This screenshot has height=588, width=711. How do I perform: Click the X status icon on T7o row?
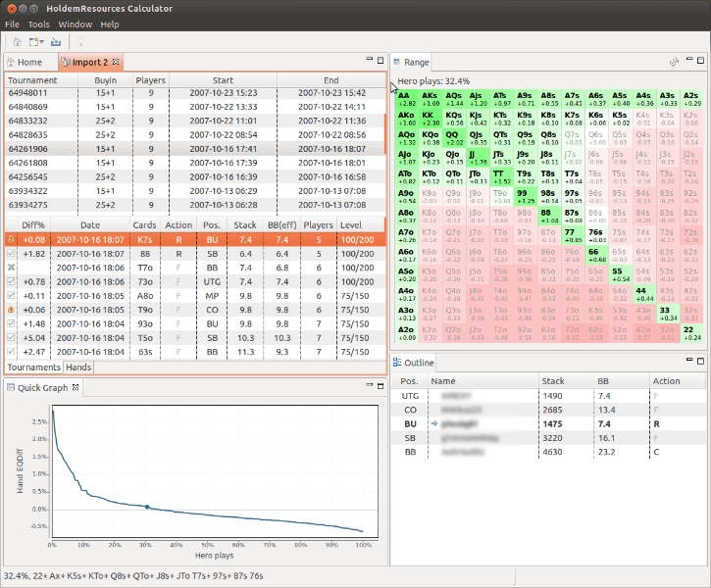[12, 268]
